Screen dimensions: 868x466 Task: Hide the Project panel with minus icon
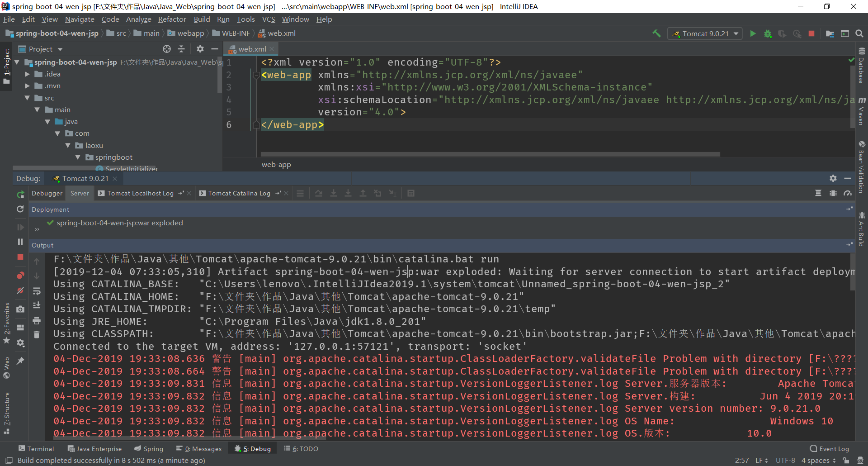215,49
